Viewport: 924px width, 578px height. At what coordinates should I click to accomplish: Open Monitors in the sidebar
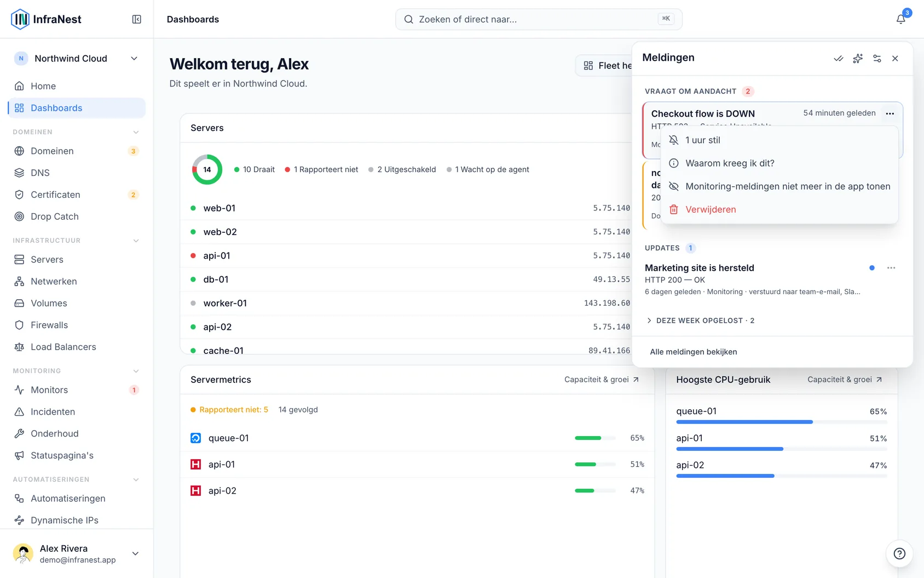[x=77, y=390]
